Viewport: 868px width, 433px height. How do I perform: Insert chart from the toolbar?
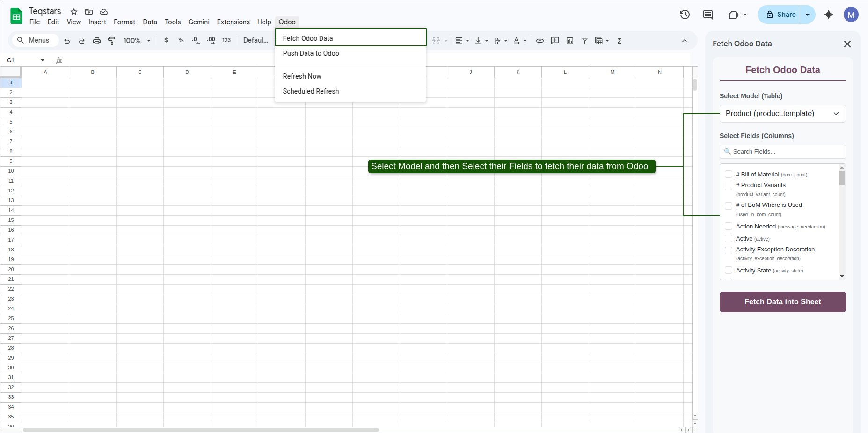(570, 41)
